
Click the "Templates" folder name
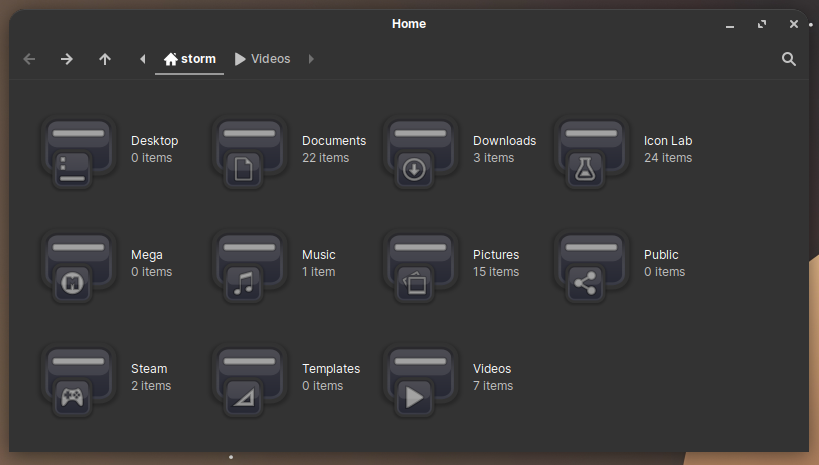click(x=331, y=369)
